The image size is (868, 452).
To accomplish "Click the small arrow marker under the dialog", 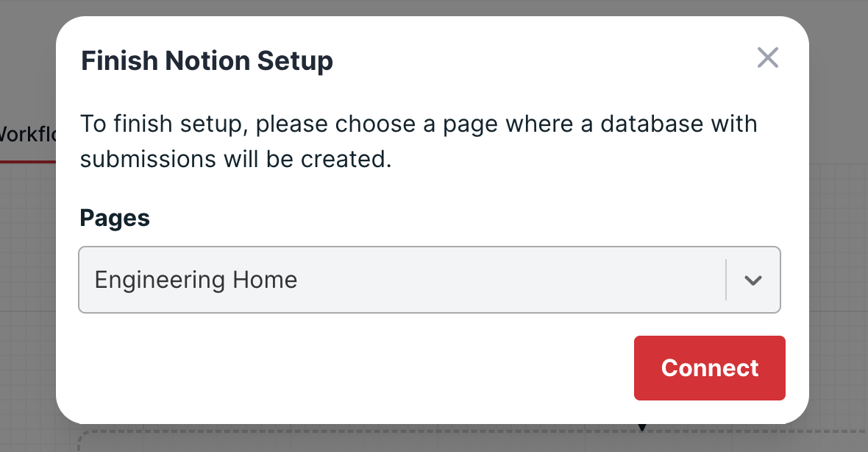I will pyautogui.click(x=642, y=427).
